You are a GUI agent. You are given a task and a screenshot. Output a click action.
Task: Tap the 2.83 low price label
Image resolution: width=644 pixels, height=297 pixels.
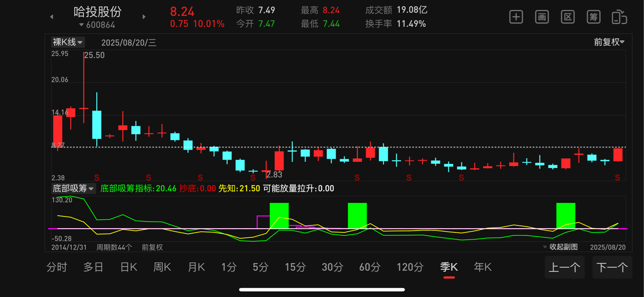(x=274, y=175)
